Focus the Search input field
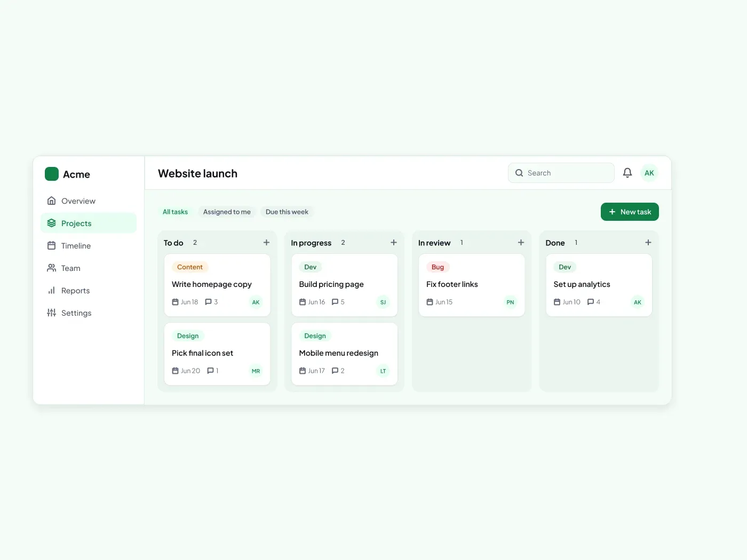747x560 pixels. tap(561, 173)
